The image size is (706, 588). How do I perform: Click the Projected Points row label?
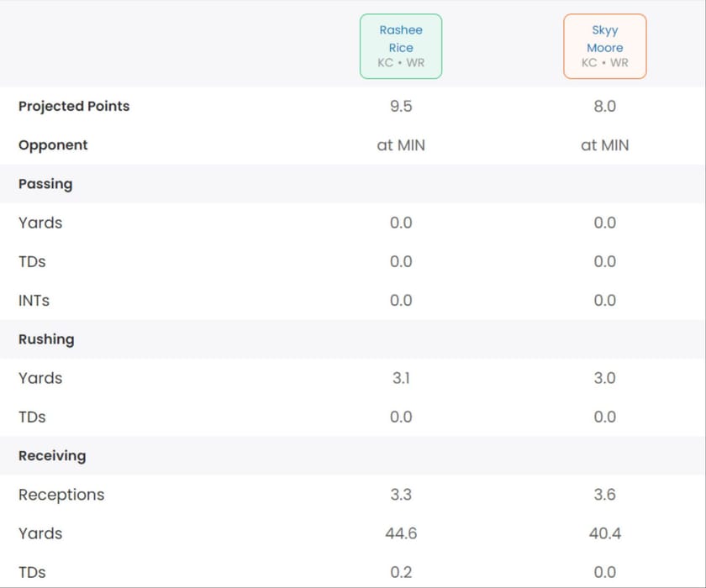click(x=74, y=107)
